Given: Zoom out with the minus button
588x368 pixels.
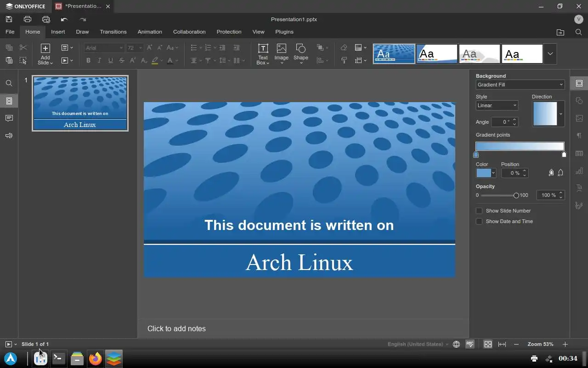Looking at the screenshot, I should 516,344.
